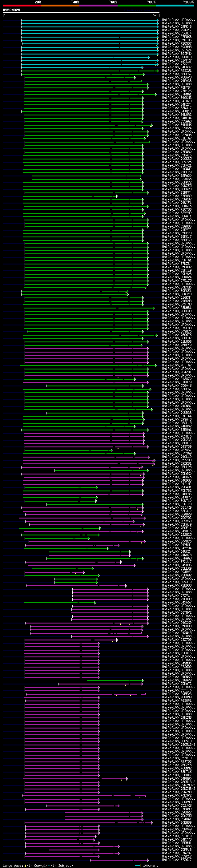Select the UniRef100_B4LQR2 label

tap(177, 115)
